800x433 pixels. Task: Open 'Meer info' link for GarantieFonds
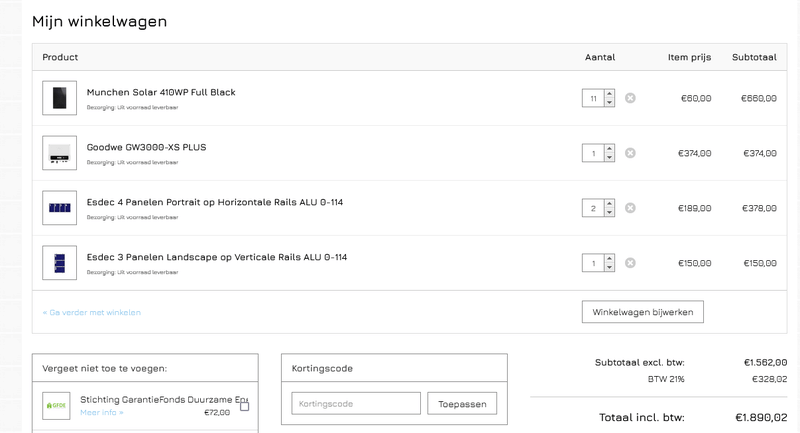tap(101, 412)
